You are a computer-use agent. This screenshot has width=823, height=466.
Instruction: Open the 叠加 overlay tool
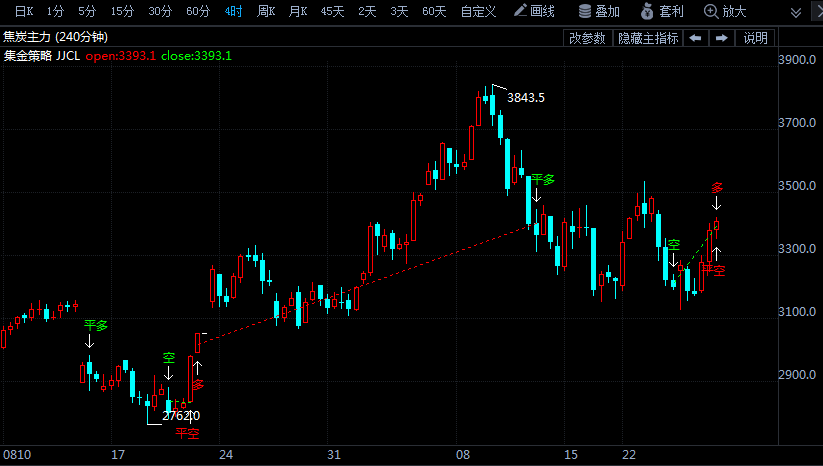[599, 11]
